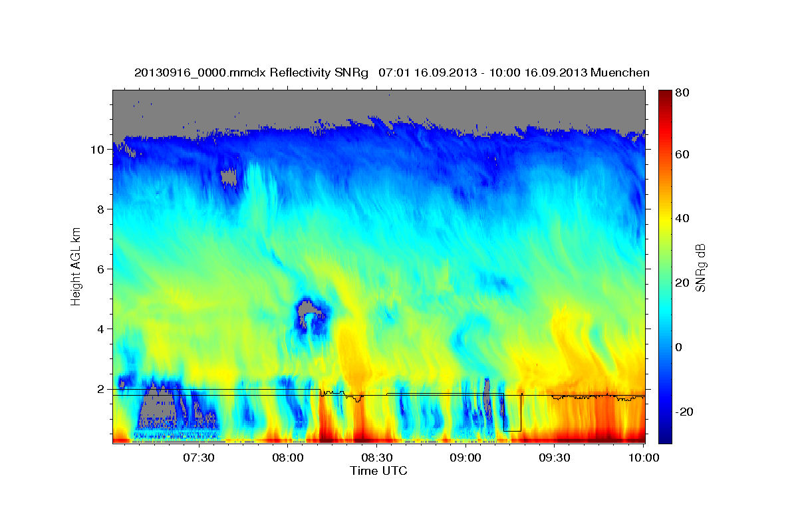The image size is (798, 532).
Task: Click the 'Time UTC' x-axis label
Action: click(378, 471)
